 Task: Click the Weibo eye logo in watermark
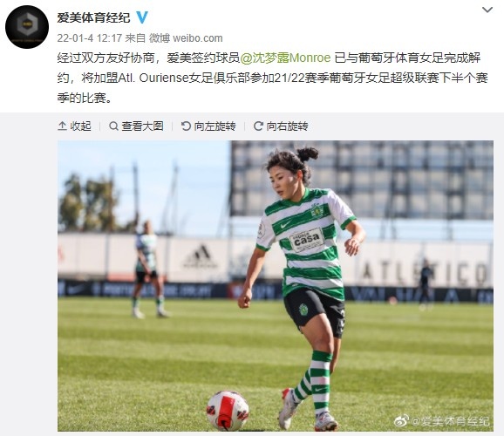tap(402, 420)
